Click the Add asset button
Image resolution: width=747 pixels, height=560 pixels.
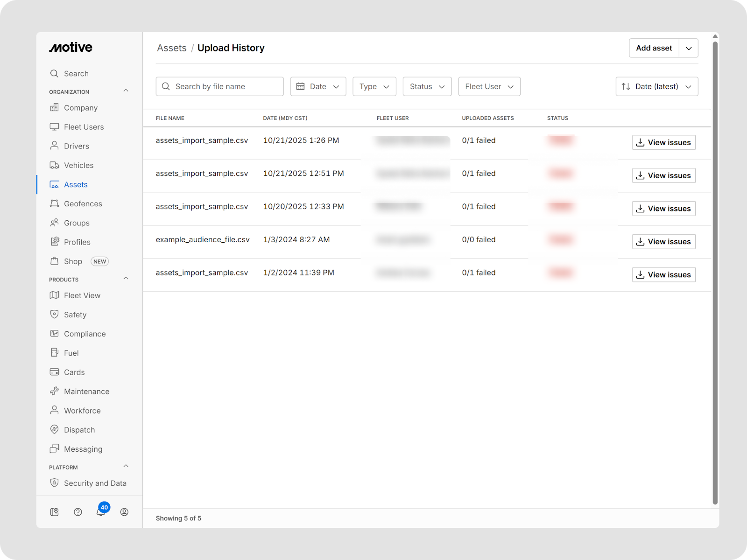tap(654, 48)
